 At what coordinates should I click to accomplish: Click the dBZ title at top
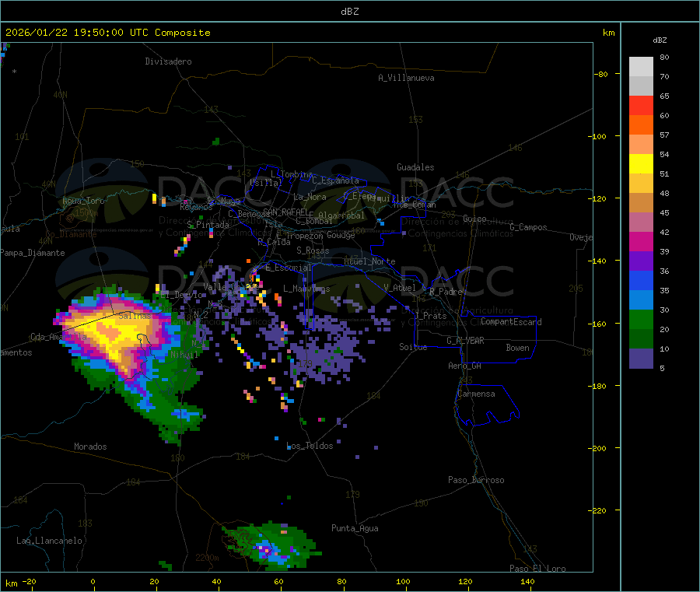pos(349,12)
